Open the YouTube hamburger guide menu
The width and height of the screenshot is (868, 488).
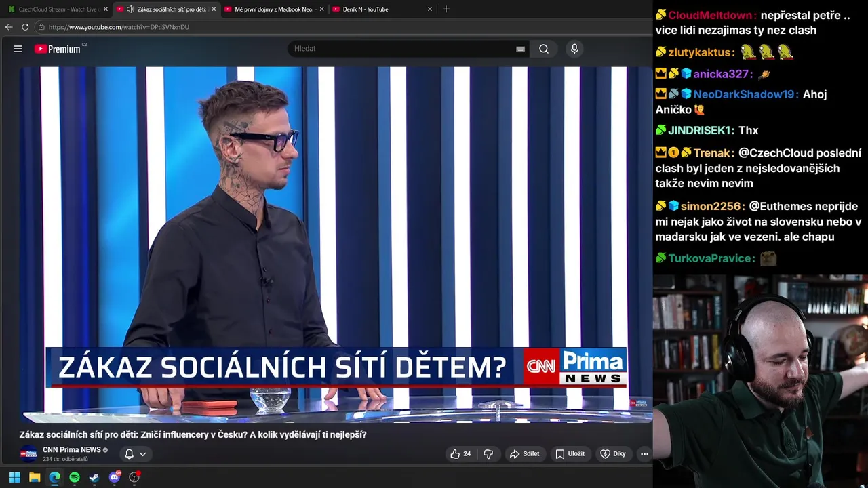(18, 49)
